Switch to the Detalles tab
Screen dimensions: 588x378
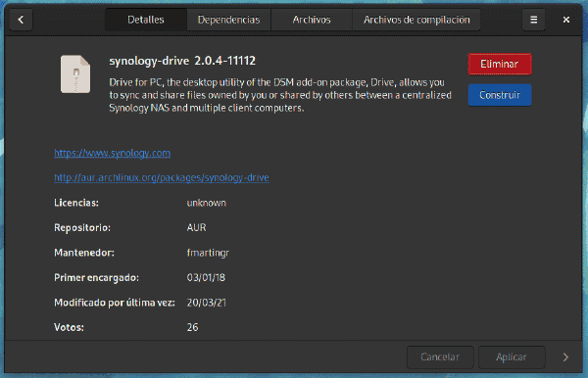point(146,20)
